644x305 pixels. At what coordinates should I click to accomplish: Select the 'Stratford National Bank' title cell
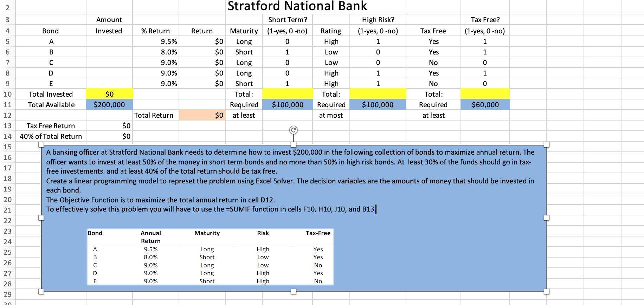(x=297, y=6)
